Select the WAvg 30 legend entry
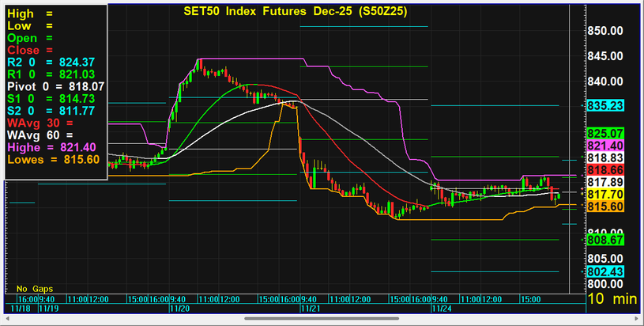 point(32,123)
